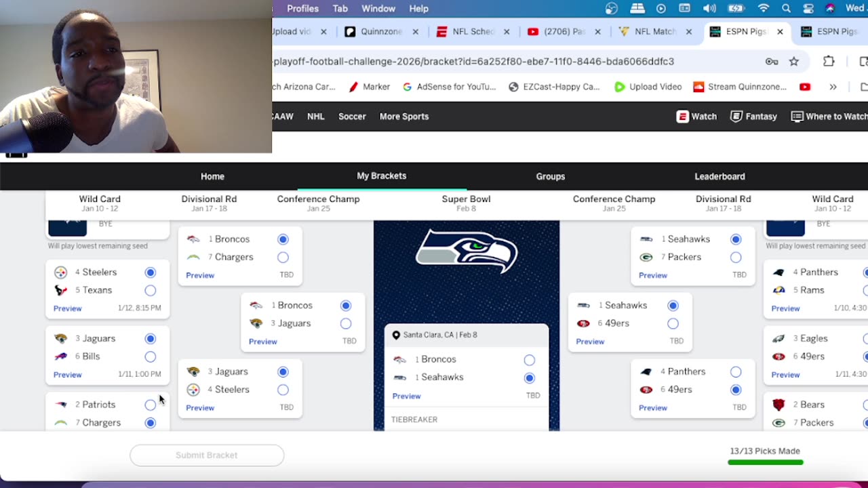Open Marker bookmark
The width and height of the screenshot is (868, 488).
pos(370,87)
